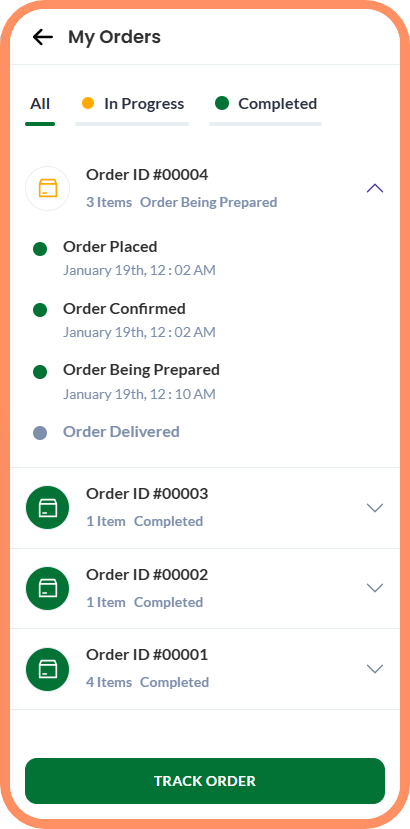Viewport: 410px width, 829px height.
Task: Expand Order ID #00002 with chevron
Action: (x=375, y=588)
